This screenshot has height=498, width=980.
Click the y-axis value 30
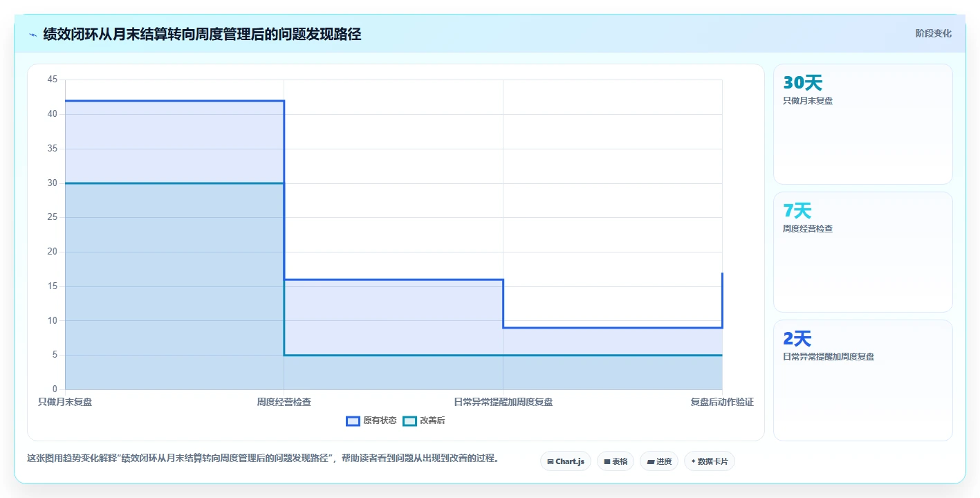pyautogui.click(x=53, y=183)
